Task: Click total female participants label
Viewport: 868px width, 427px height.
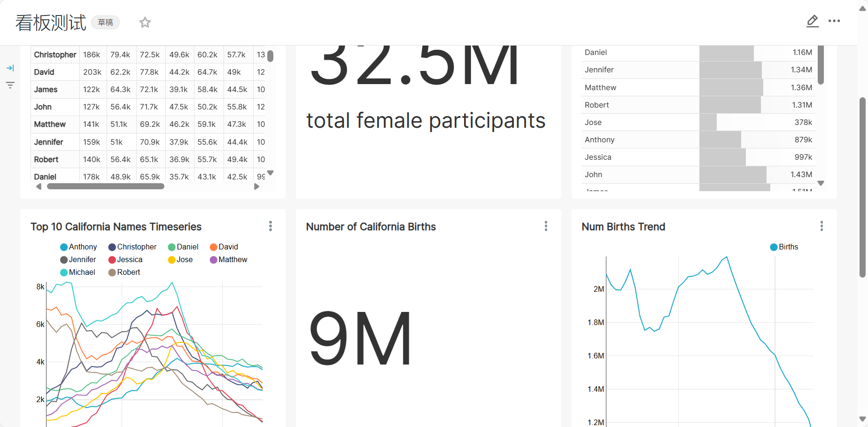Action: pos(426,121)
